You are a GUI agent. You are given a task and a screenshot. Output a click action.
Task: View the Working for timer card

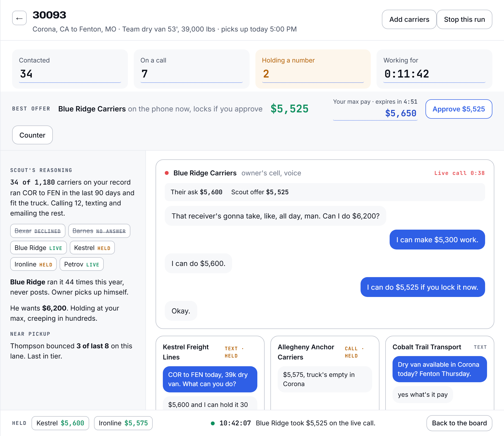point(434,69)
